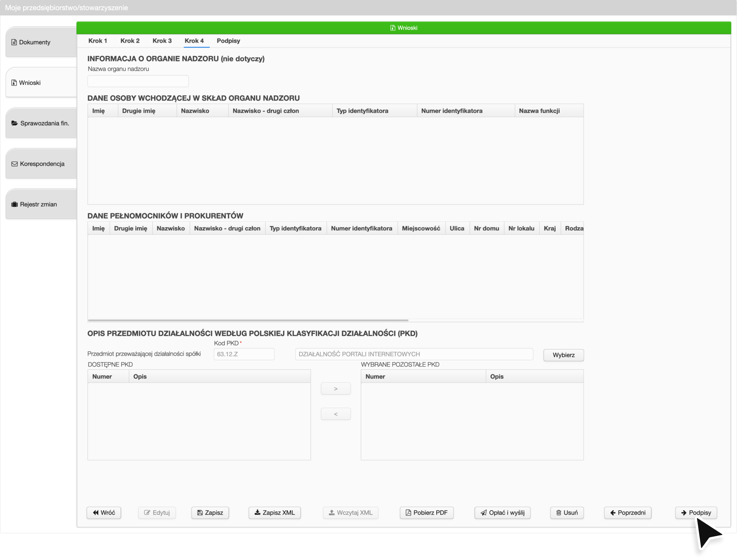Click the Kod PKD input field
The height and width of the screenshot is (560, 737).
click(244, 354)
